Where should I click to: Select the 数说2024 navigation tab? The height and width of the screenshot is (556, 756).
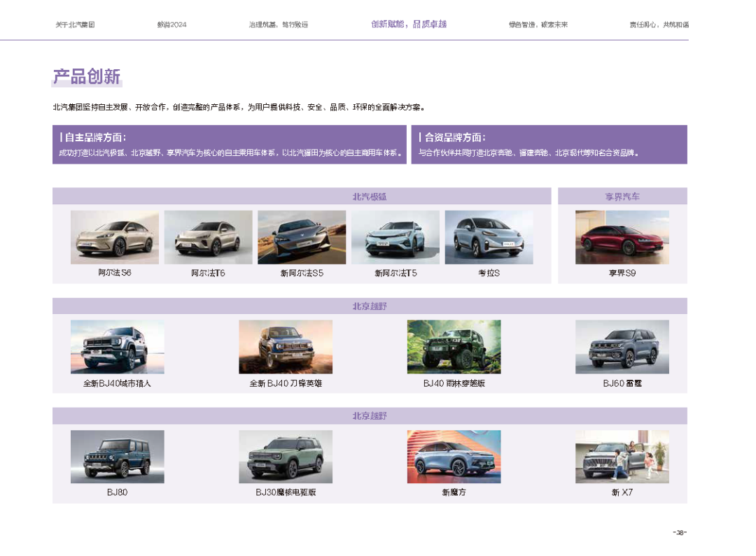171,24
